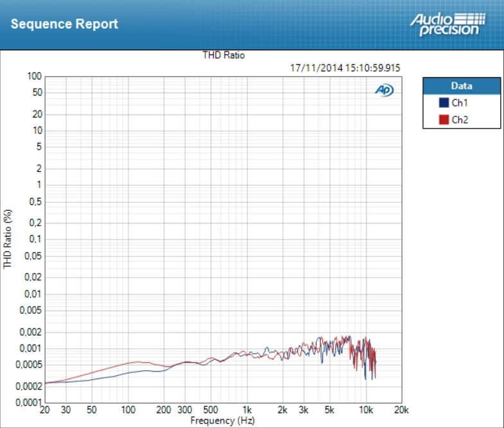Click the timestamp 17/11/2014 15:10:59.915
This screenshot has height=428, width=504.
pos(345,68)
